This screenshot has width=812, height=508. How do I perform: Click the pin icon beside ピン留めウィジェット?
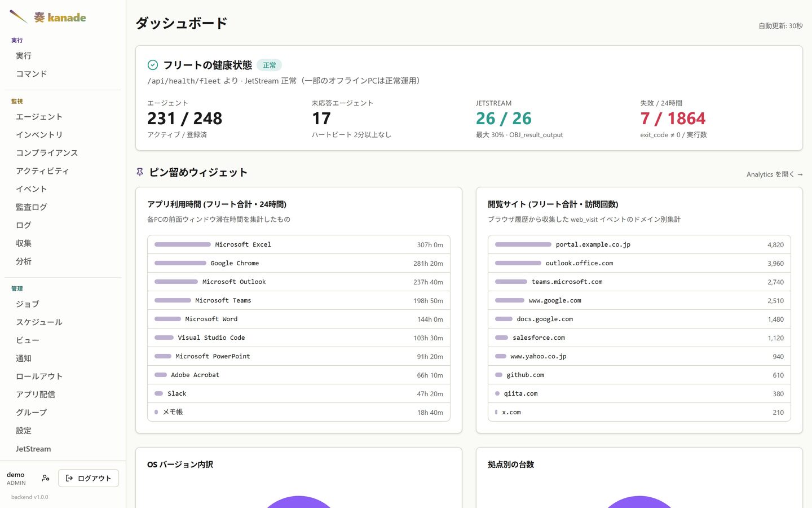[x=140, y=172]
